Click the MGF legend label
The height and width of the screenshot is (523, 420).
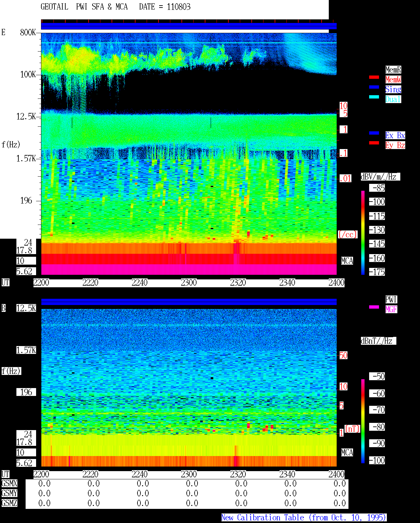tap(391, 309)
